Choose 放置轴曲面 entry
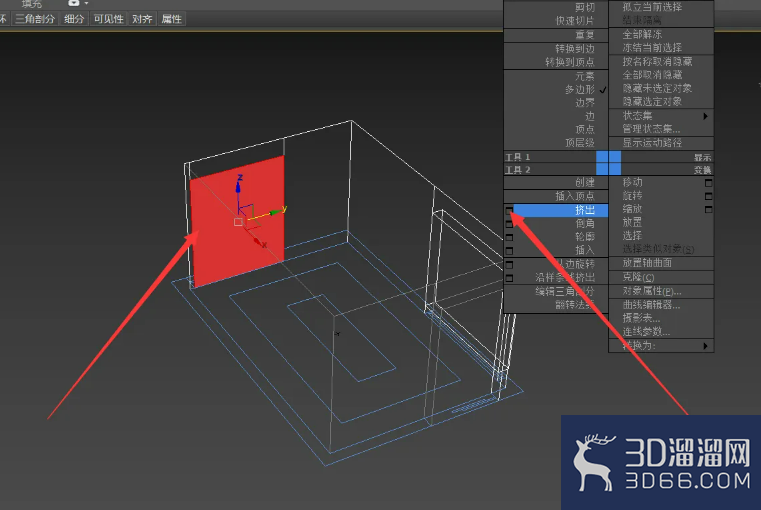 point(647,263)
